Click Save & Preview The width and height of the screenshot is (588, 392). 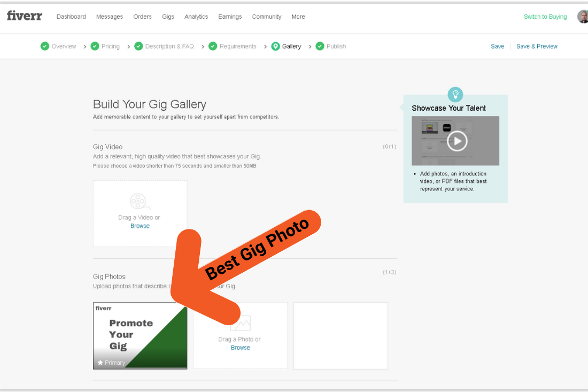click(537, 46)
